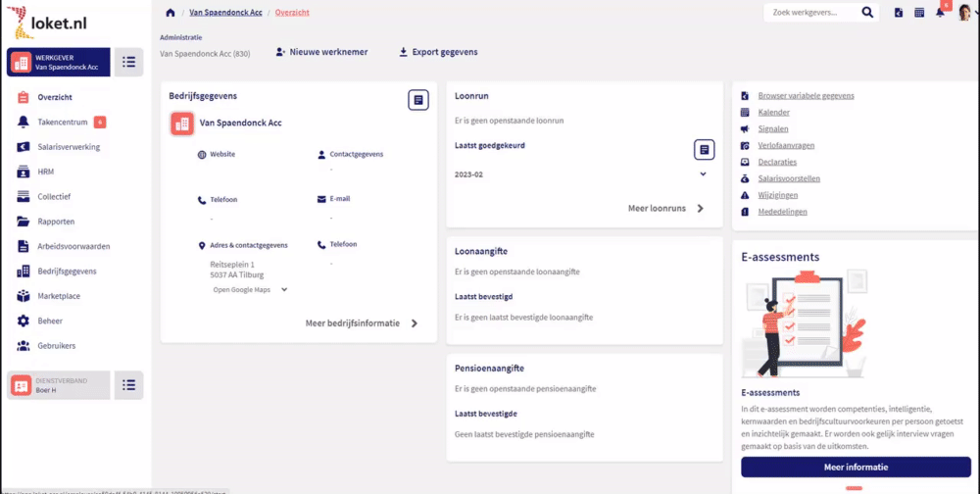Expand the 2023-02 loonrun chevron
The height and width of the screenshot is (494, 980).
(x=703, y=174)
